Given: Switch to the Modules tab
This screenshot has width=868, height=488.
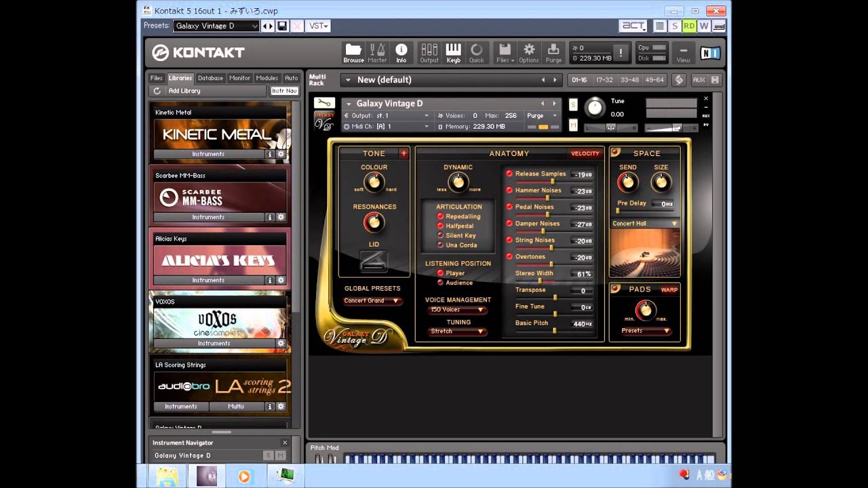Looking at the screenshot, I should [x=267, y=78].
